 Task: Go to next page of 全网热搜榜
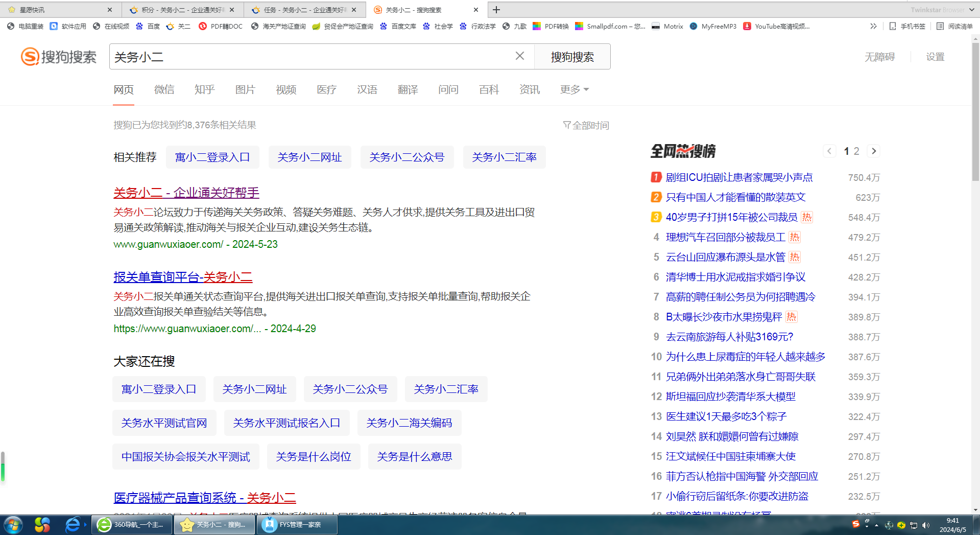(x=874, y=151)
